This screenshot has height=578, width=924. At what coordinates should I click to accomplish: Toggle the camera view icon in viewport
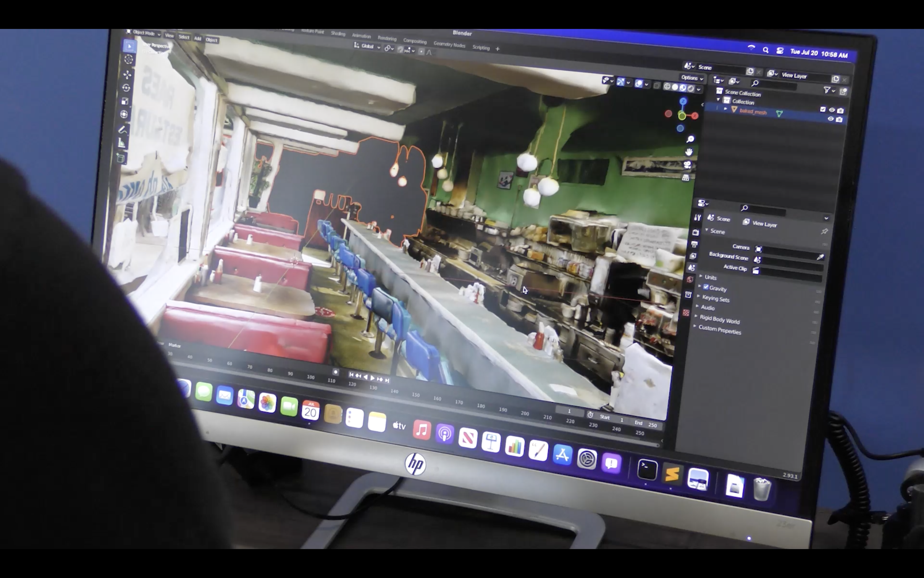pyautogui.click(x=687, y=165)
